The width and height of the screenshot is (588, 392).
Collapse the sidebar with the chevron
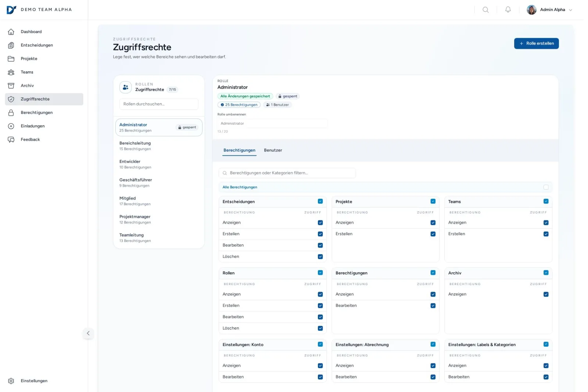click(88, 333)
